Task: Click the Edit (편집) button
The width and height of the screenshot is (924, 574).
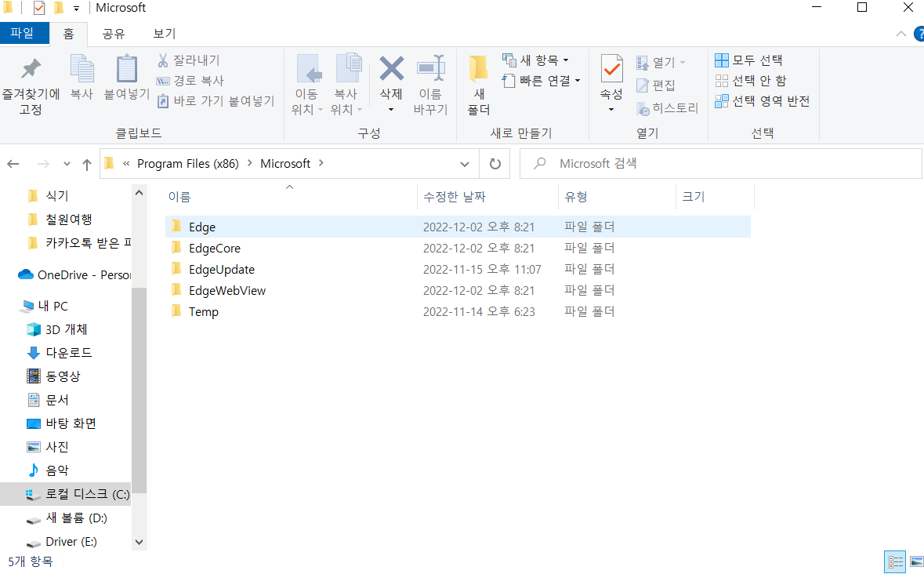Action: [656, 85]
